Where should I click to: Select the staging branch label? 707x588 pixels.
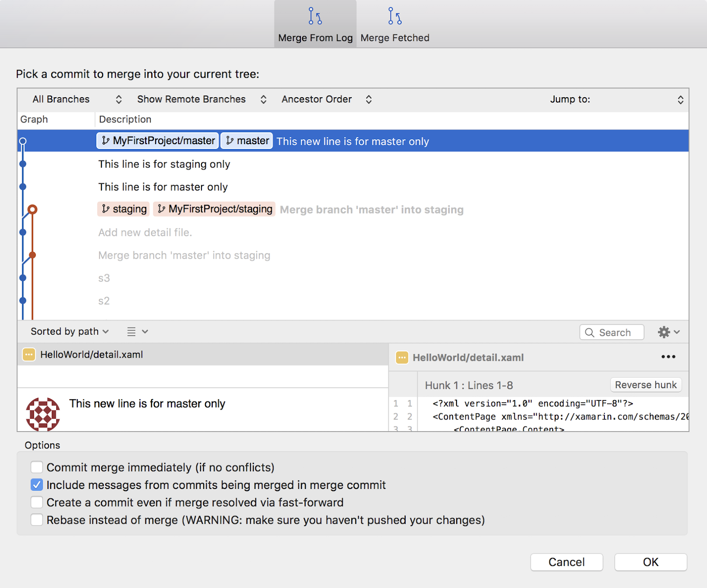click(x=123, y=209)
